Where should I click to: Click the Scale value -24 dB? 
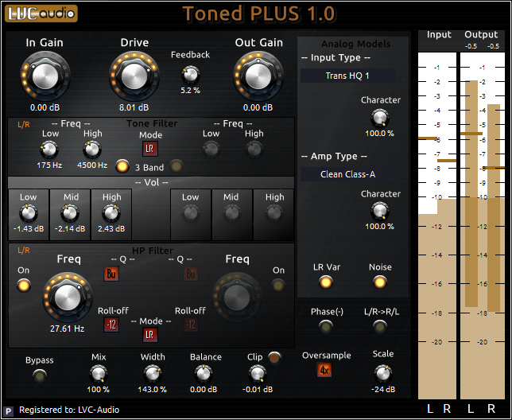(x=383, y=389)
